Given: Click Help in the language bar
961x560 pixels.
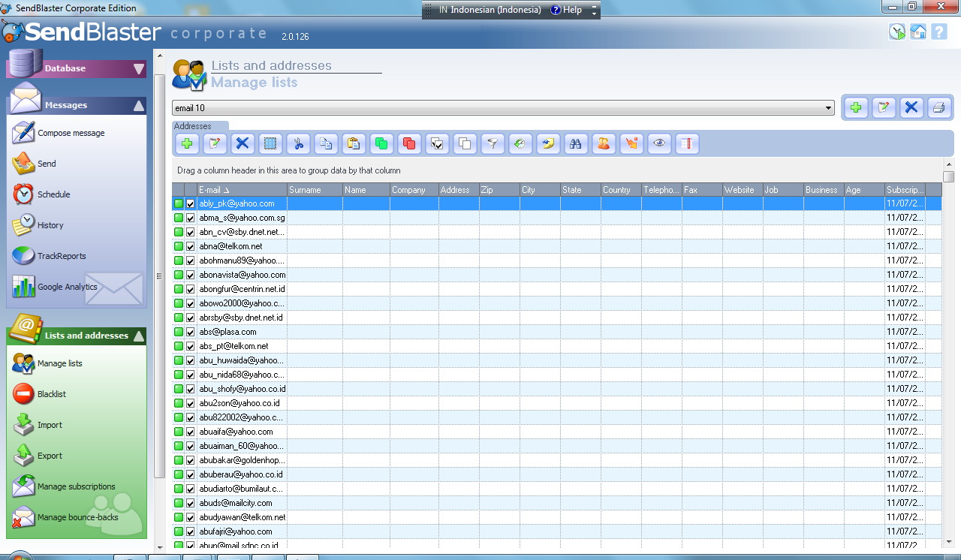Looking at the screenshot, I should coord(566,11).
